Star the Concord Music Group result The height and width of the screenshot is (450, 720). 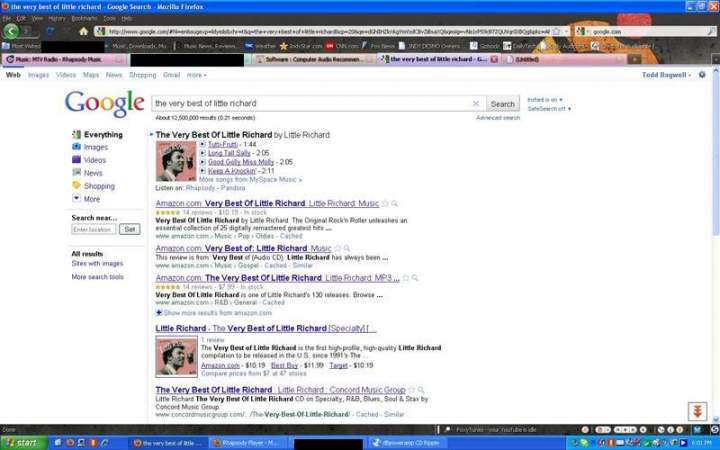pos(412,390)
